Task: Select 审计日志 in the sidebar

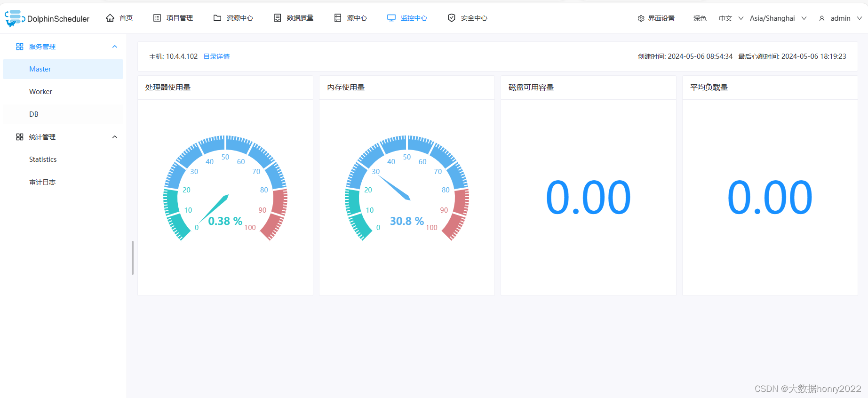Action: (x=63, y=182)
